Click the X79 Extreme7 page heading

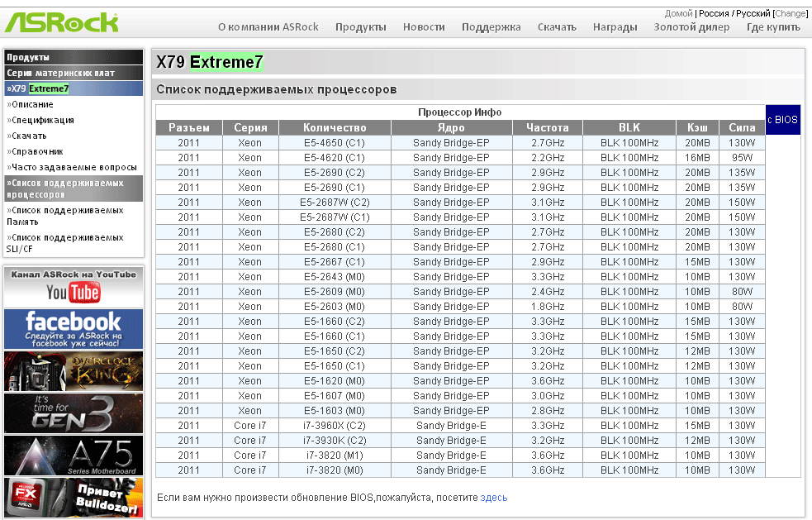(x=210, y=62)
